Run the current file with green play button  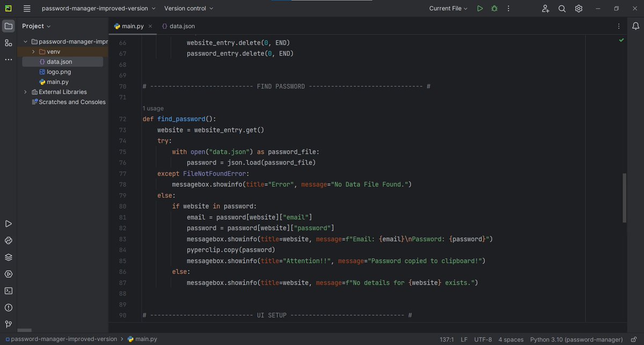pyautogui.click(x=480, y=9)
